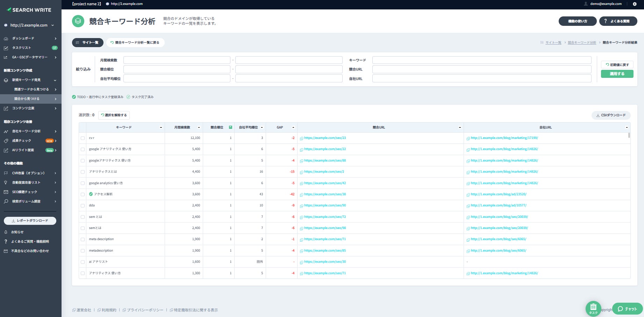Viewport: 644px width, 317px height.
Task: Click the bell icon for お知らせ
Action: 6,232
